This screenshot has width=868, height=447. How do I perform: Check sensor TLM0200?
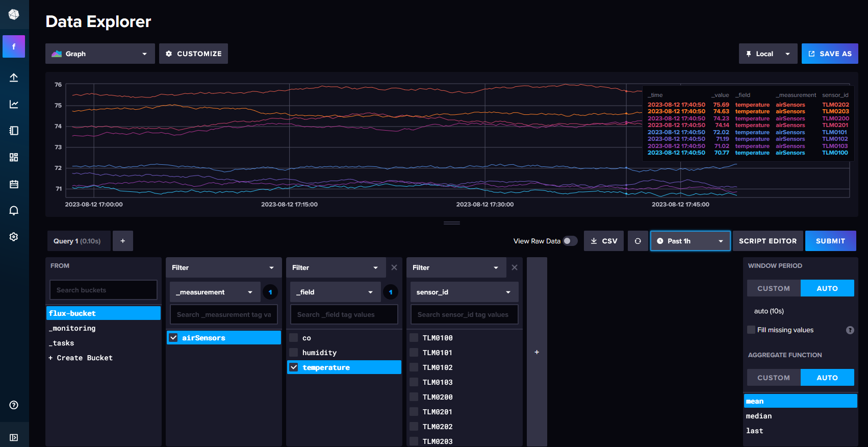point(414,397)
